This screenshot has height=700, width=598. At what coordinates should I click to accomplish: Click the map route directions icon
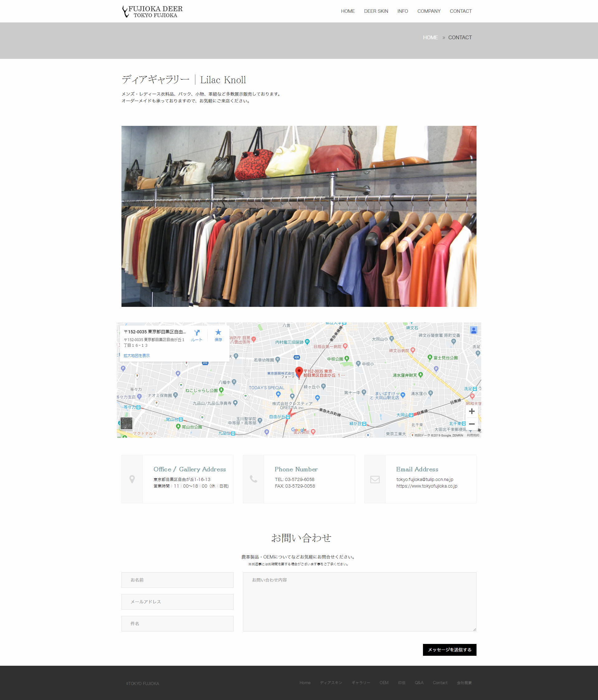coord(197,333)
